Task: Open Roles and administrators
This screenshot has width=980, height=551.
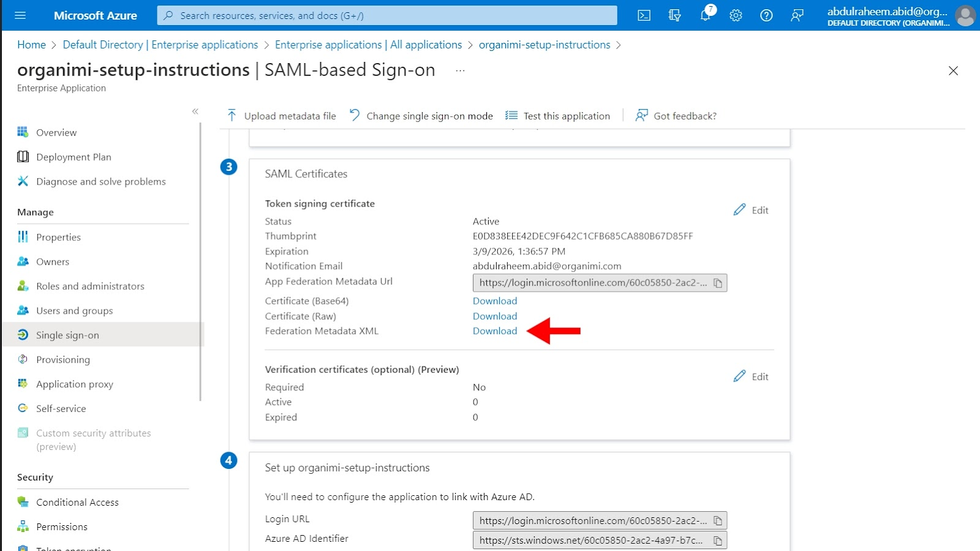Action: tap(90, 286)
